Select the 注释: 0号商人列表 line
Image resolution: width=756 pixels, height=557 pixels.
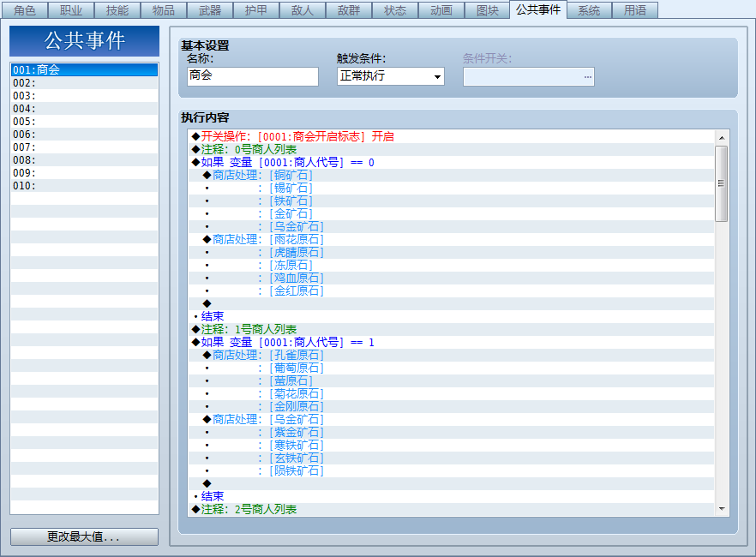[451, 149]
